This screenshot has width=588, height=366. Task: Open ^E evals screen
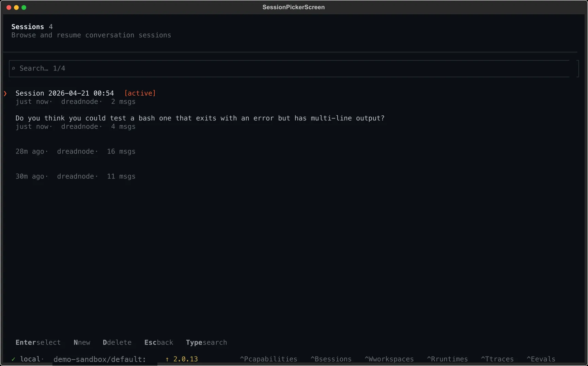pos(541,359)
